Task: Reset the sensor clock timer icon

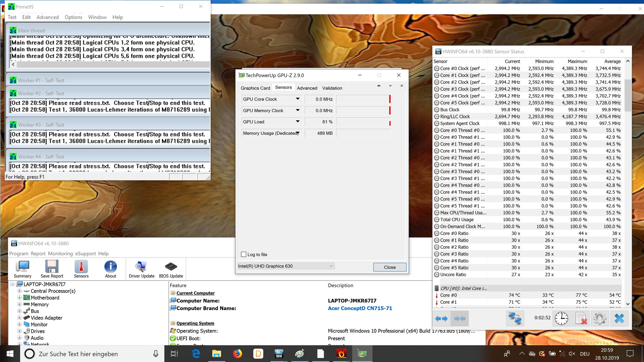Action: (561, 318)
